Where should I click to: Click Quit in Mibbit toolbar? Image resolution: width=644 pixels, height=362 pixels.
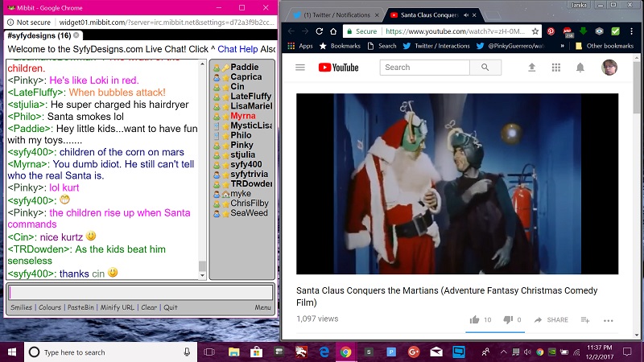tap(171, 307)
